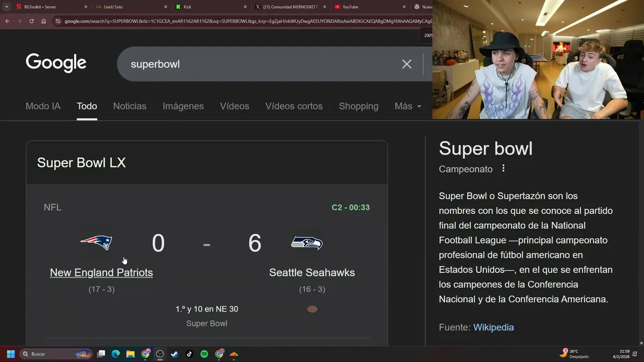Go forward in browser history
This screenshot has height=362, width=644.
point(19,21)
